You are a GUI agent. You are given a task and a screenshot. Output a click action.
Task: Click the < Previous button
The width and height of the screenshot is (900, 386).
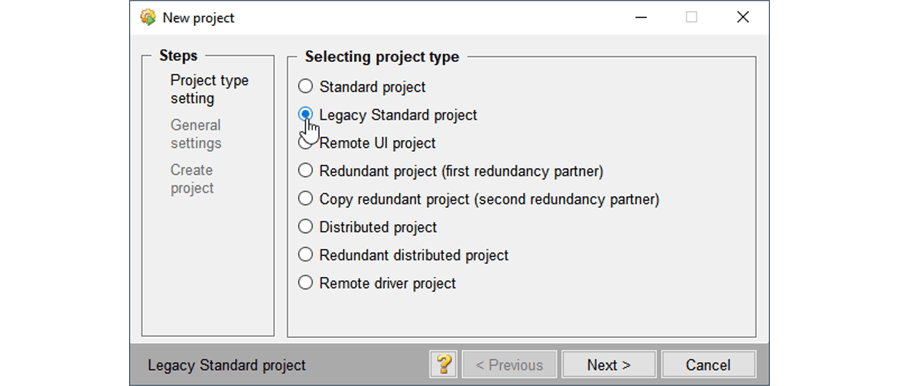509,365
